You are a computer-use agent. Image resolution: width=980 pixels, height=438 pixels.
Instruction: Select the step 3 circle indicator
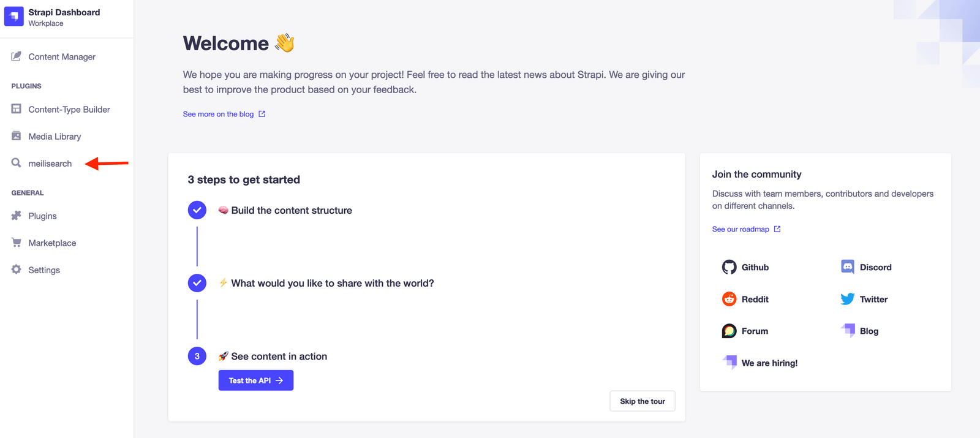point(197,356)
